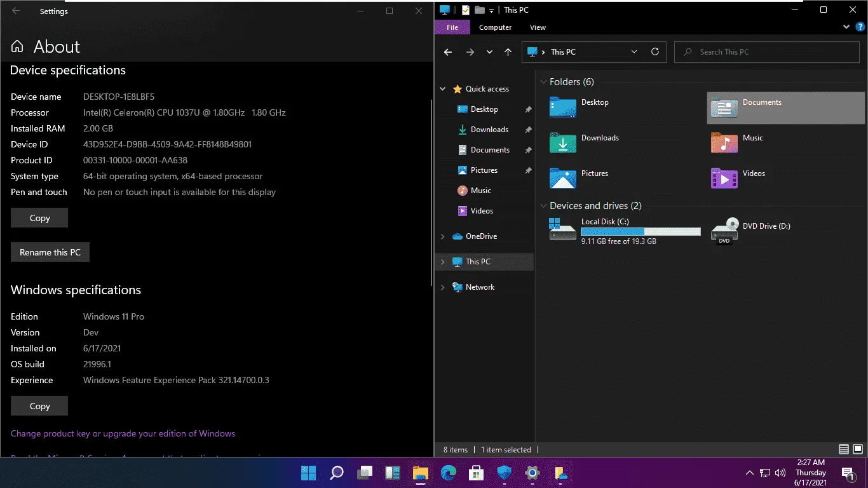Select the Desktop folder icon
Screen dimensions: 868x488
tap(562, 107)
